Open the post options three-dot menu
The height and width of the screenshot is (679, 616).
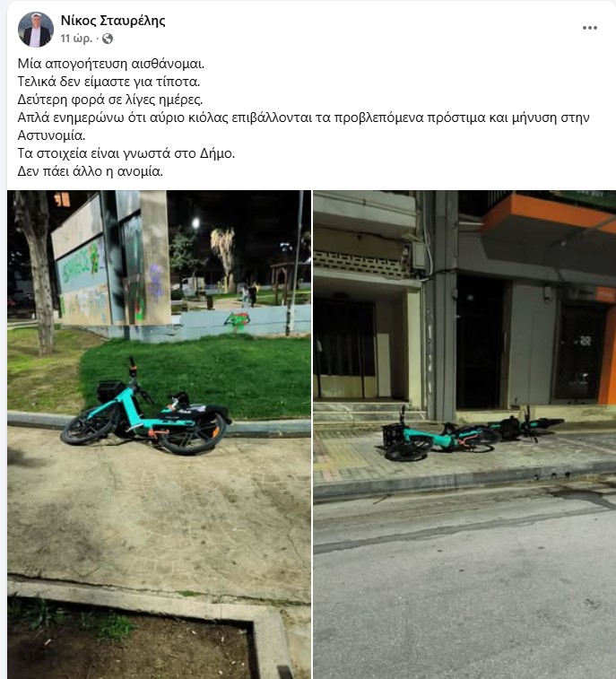pyautogui.click(x=590, y=28)
